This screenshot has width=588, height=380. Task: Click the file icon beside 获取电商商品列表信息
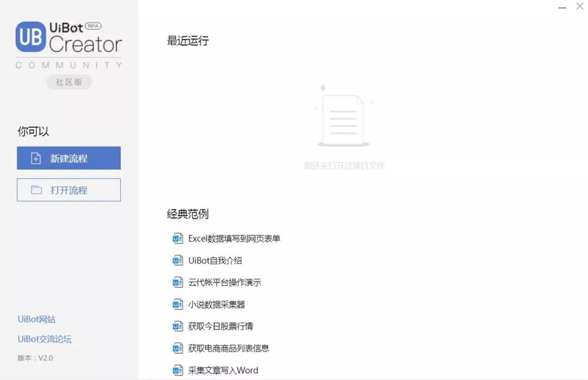(x=177, y=348)
